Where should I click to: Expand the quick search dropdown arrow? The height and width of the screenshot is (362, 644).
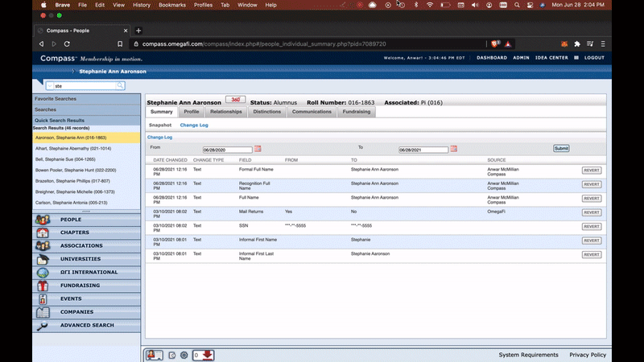(x=50, y=86)
